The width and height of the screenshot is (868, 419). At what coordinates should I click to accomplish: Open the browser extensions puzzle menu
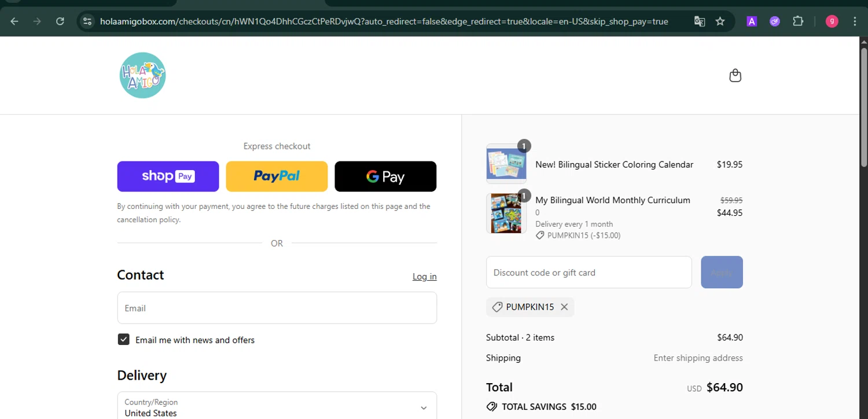click(798, 21)
